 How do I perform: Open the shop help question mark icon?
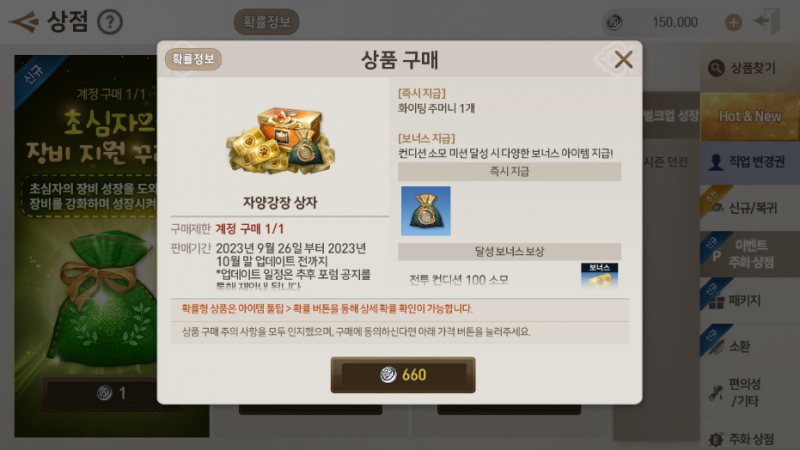tap(110, 22)
